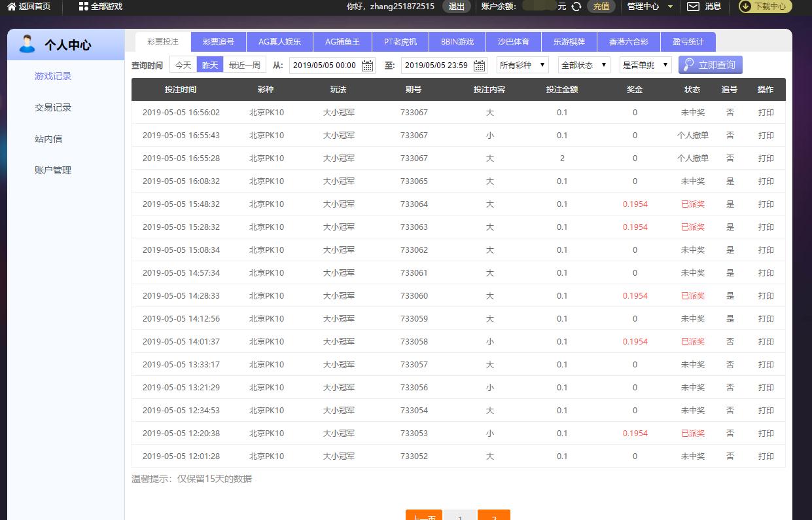The image size is (812, 520).
Task: Open the all games grid icon
Action: (83, 7)
